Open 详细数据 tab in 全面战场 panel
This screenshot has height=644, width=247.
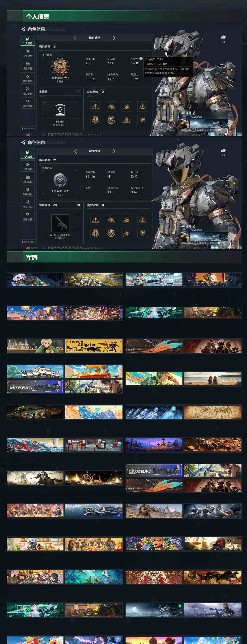(28, 179)
